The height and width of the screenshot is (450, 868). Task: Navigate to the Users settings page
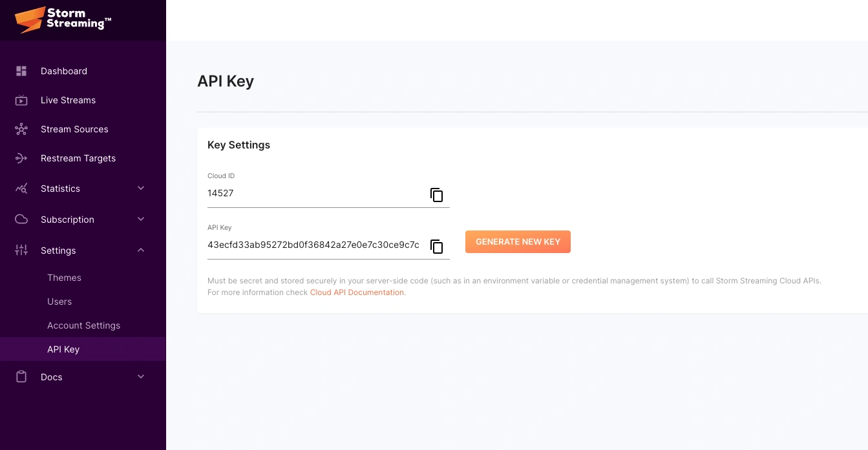(59, 302)
